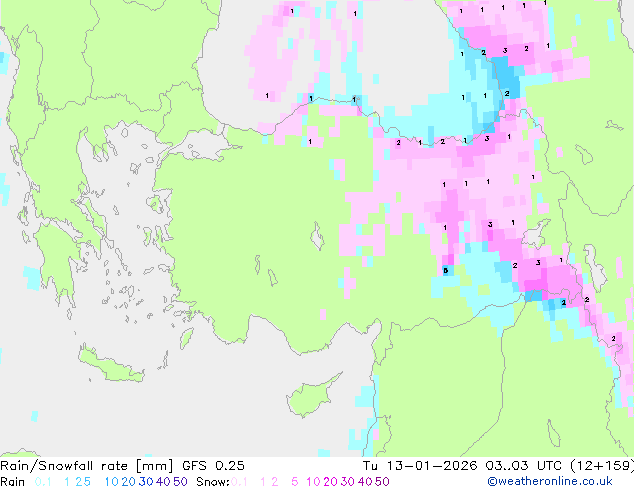Click the "Snow:" legend label
This screenshot has height=490, width=634.
click(x=213, y=482)
